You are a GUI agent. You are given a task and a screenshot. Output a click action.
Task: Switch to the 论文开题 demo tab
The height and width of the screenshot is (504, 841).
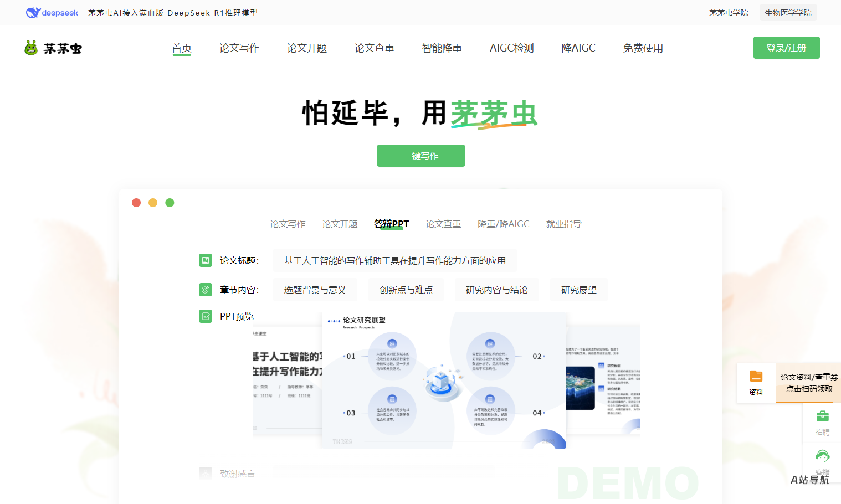[340, 224]
